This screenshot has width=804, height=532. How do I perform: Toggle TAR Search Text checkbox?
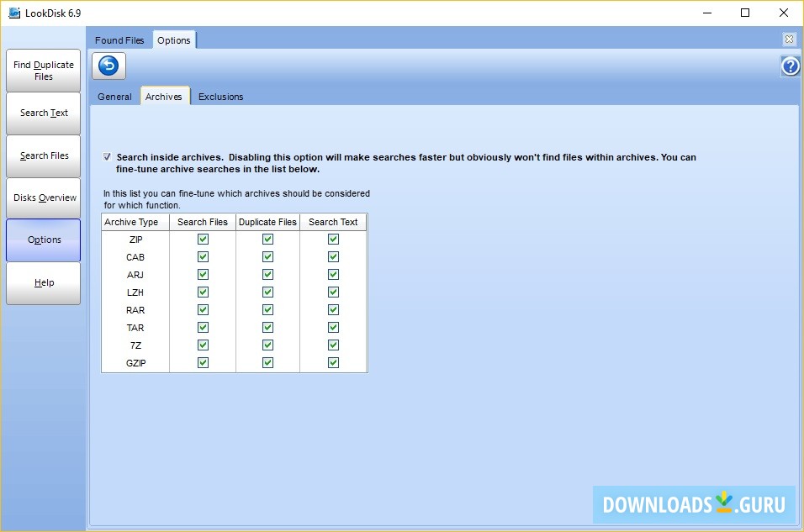(x=333, y=328)
